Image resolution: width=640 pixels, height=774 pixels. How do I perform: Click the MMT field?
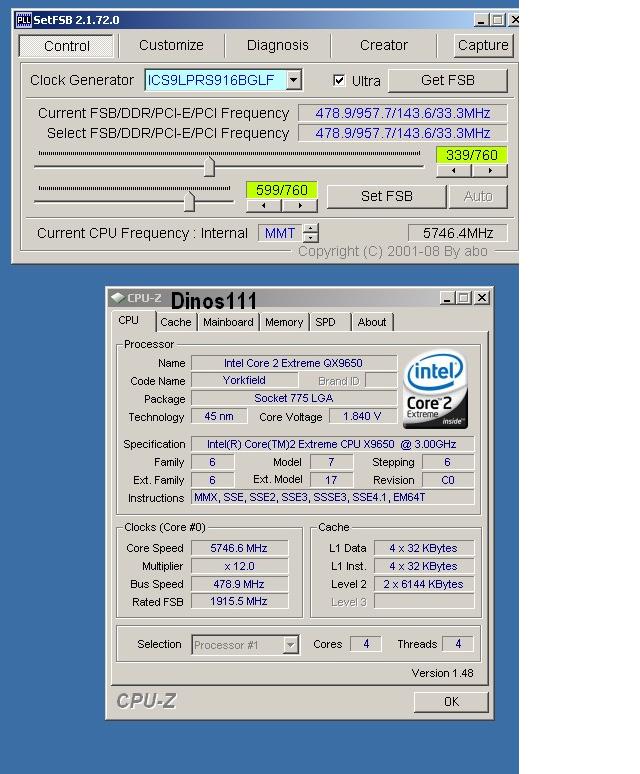pyautogui.click(x=280, y=233)
